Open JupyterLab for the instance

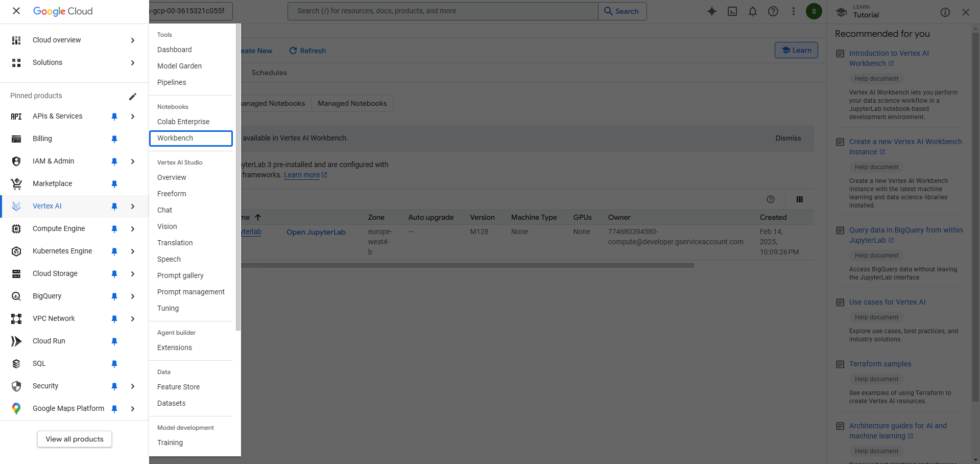tap(316, 232)
